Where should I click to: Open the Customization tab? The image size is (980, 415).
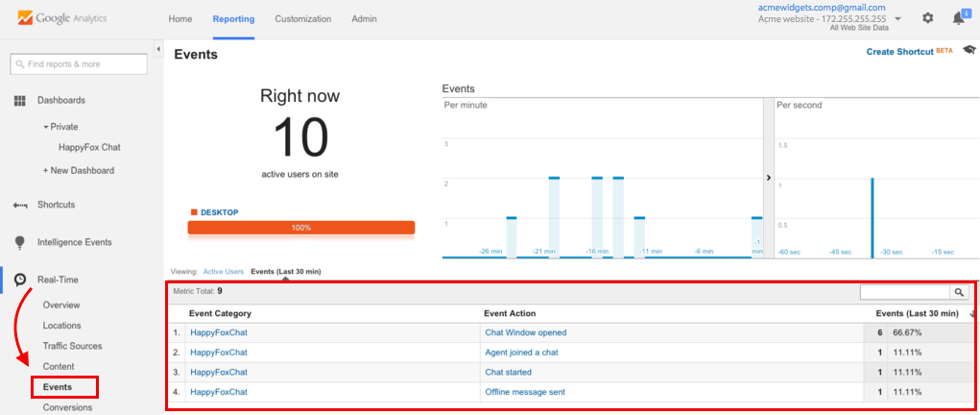[303, 19]
